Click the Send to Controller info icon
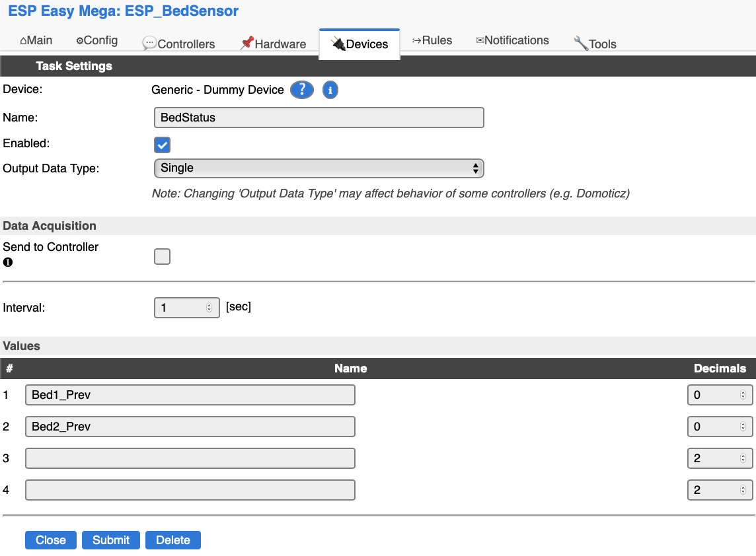The image size is (756, 556). (x=8, y=262)
